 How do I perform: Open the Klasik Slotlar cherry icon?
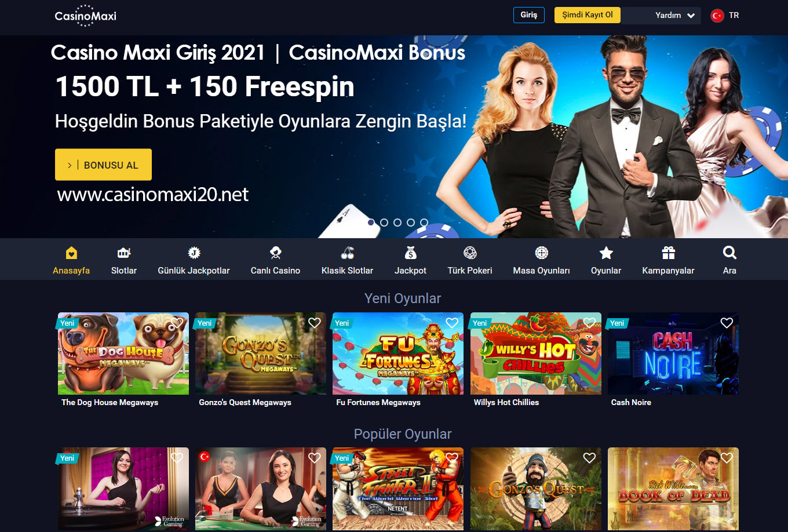(348, 253)
